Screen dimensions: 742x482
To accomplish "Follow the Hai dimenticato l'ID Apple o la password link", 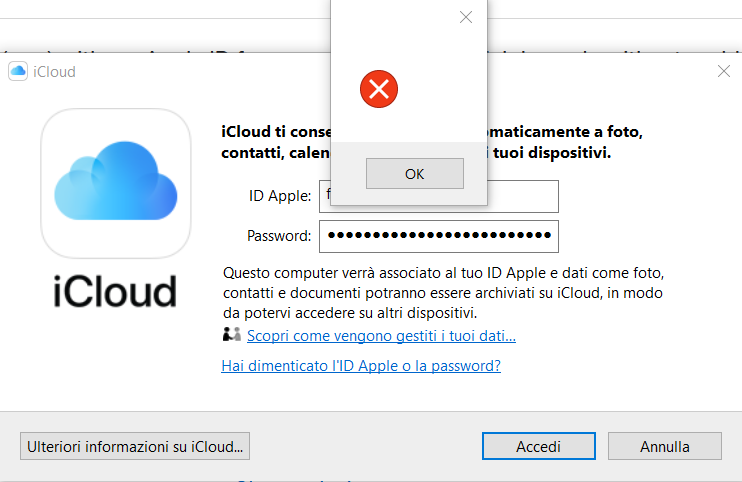I will (x=361, y=365).
